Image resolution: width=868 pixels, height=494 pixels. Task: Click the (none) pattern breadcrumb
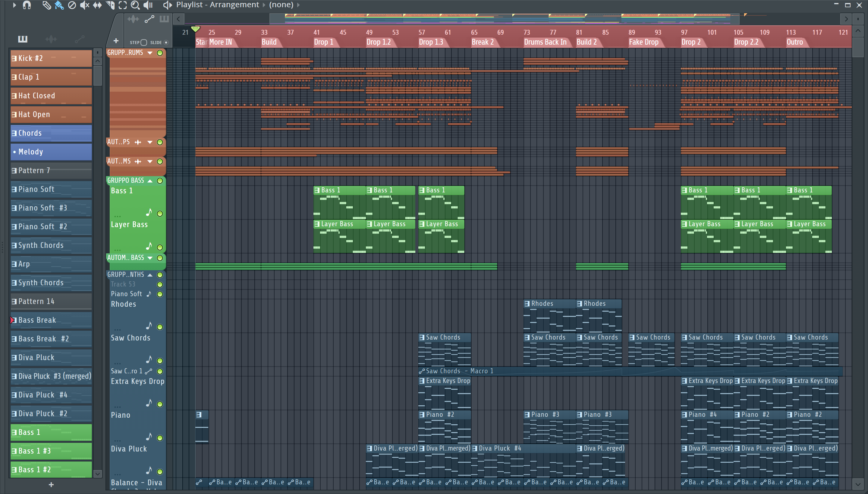click(281, 5)
